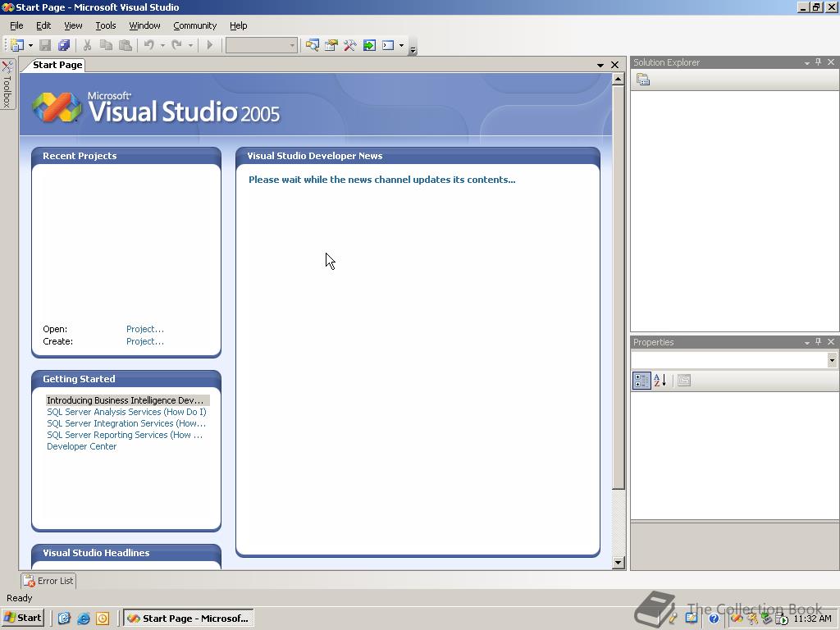Open the Tools menu
This screenshot has height=630, width=840.
coord(106,25)
